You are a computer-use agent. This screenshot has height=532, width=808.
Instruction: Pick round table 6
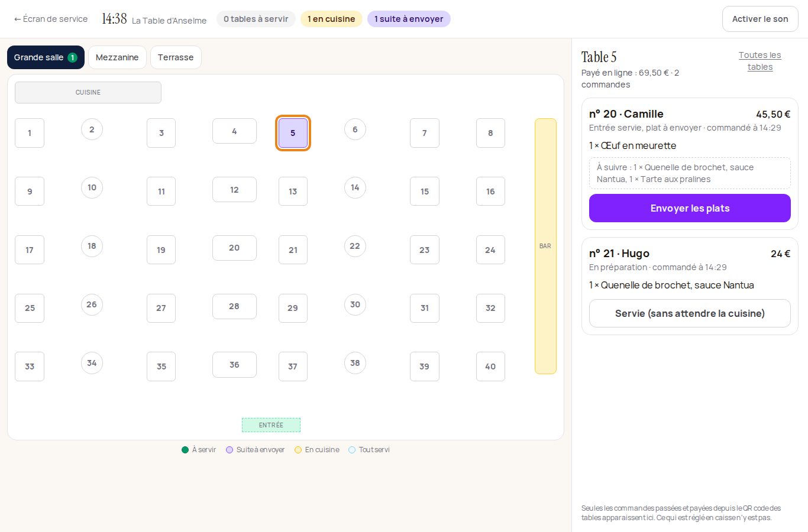pos(355,129)
